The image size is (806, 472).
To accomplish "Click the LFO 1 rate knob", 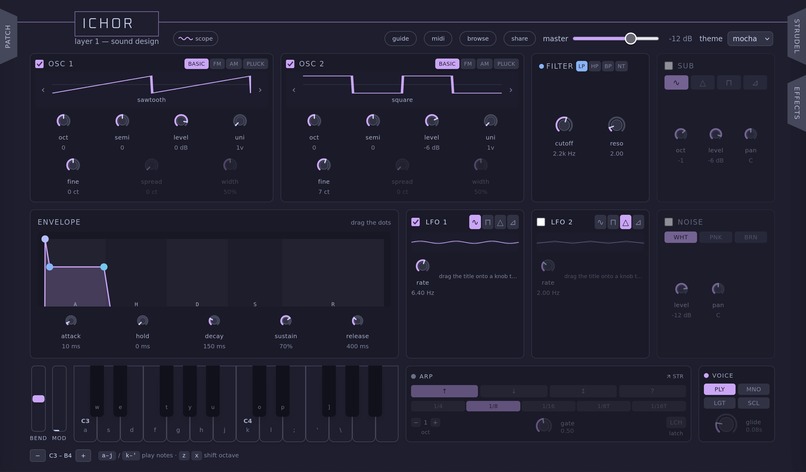I will click(423, 265).
